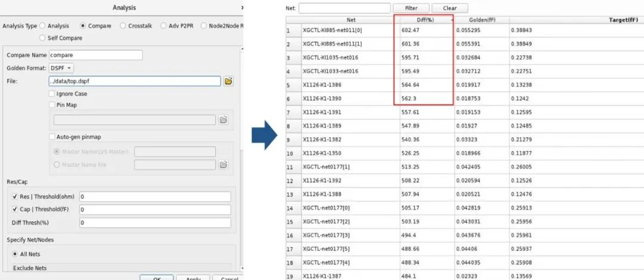This screenshot has width=644, height=280.
Task: Click the Golden(fF) column header
Action: pos(482,20)
